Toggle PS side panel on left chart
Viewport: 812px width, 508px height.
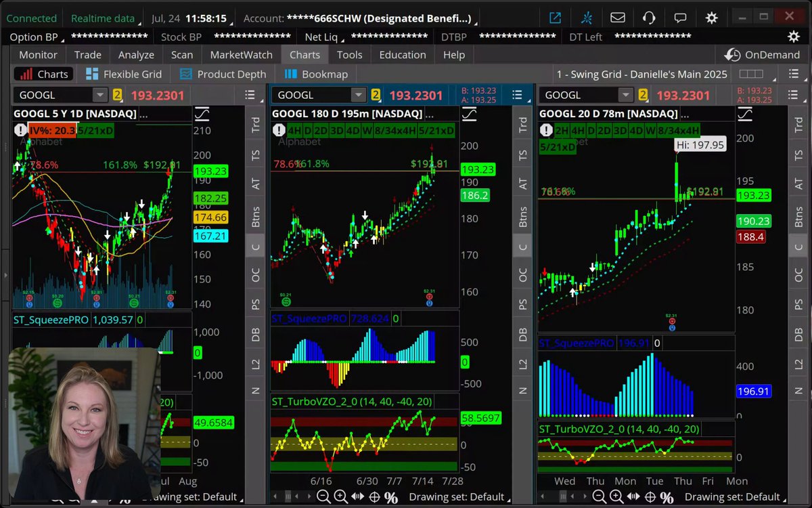click(x=256, y=305)
